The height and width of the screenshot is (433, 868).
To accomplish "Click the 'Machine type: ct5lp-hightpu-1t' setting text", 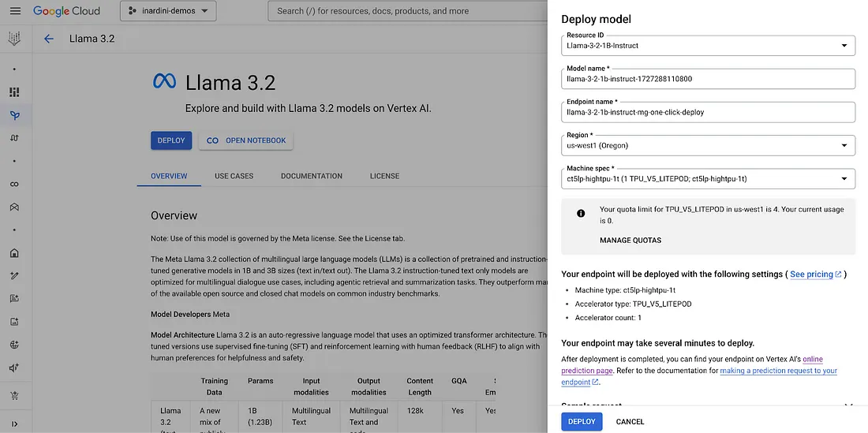I will [625, 289].
